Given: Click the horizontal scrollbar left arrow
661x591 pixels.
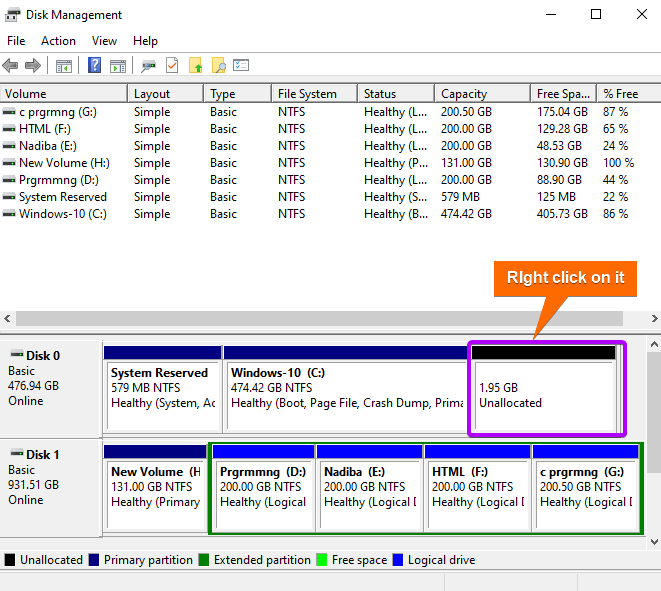Looking at the screenshot, I should [x=7, y=319].
